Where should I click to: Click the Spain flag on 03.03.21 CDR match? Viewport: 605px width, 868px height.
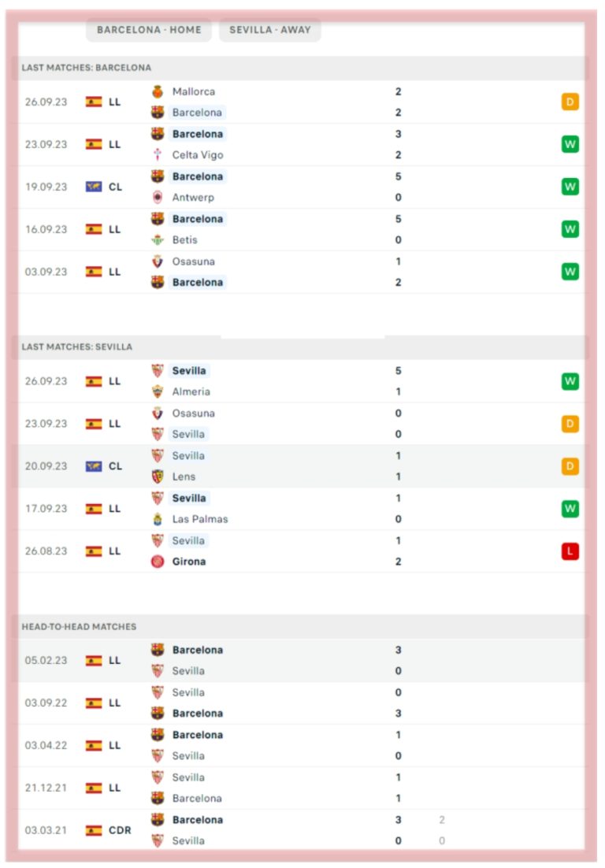(94, 830)
